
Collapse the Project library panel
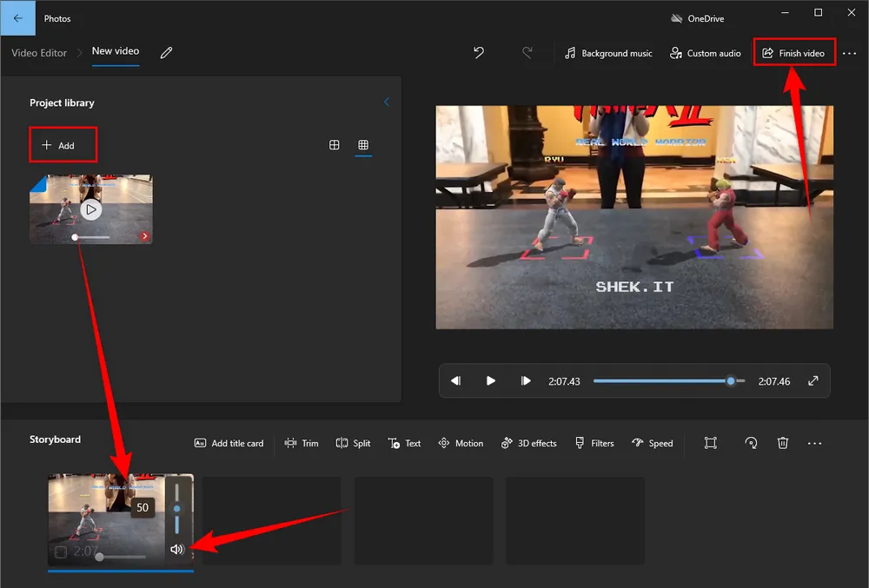[387, 102]
